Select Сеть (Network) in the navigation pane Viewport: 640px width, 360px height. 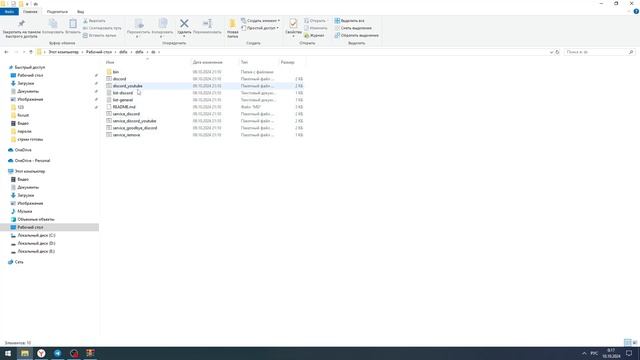click(x=19, y=262)
